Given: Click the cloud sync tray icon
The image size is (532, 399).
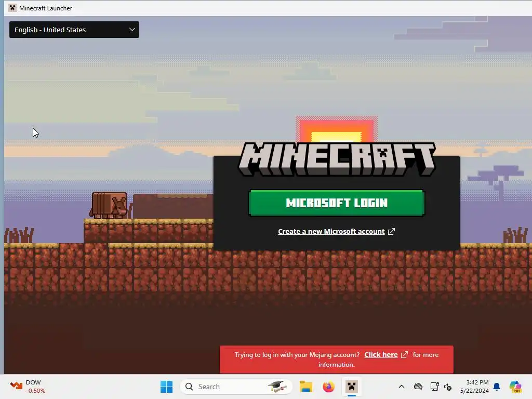Looking at the screenshot, I should coord(418,387).
